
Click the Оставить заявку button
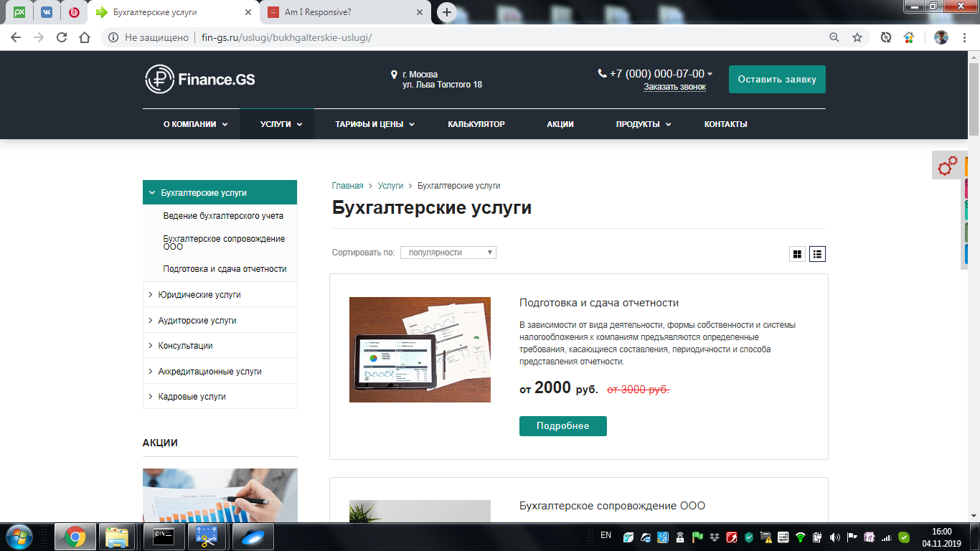(x=777, y=80)
